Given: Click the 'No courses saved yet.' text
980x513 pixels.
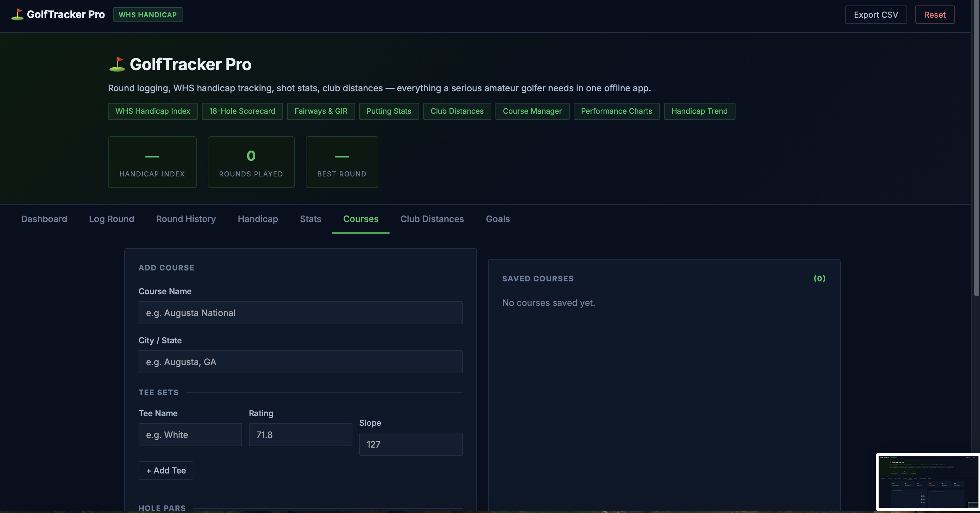Looking at the screenshot, I should click(x=548, y=303).
